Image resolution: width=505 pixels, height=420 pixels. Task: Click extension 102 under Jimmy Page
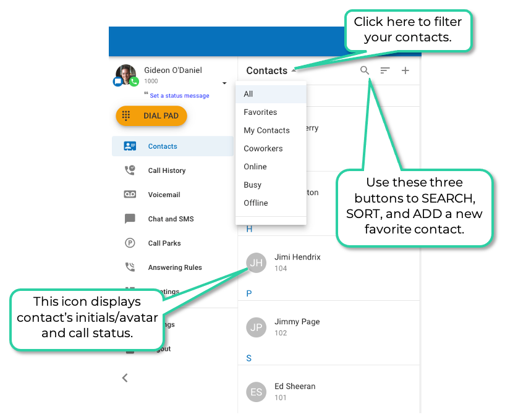281,333
